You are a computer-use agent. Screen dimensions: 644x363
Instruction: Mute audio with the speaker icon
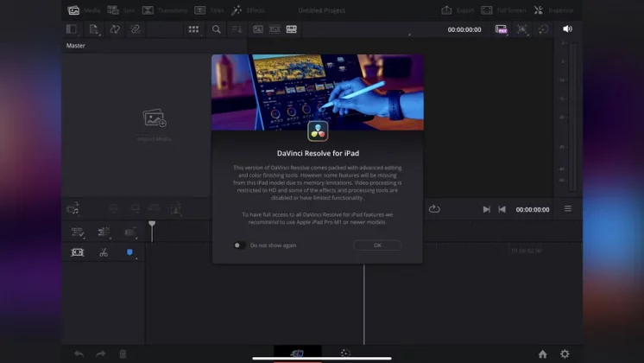point(567,29)
